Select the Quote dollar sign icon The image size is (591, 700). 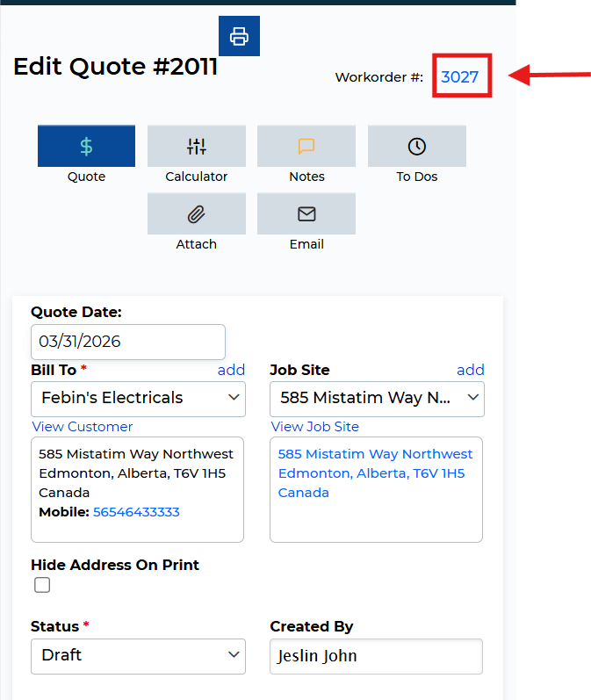86,146
